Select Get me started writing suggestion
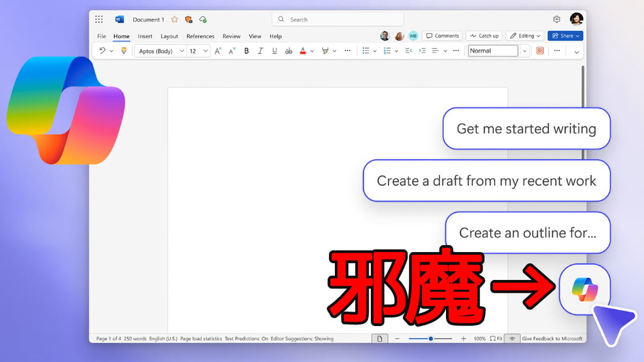Viewport: 644px width, 362px height. pyautogui.click(x=526, y=129)
